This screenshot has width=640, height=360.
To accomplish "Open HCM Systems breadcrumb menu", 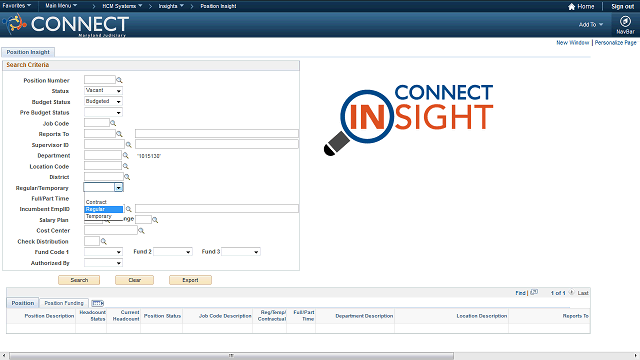I will (122, 6).
